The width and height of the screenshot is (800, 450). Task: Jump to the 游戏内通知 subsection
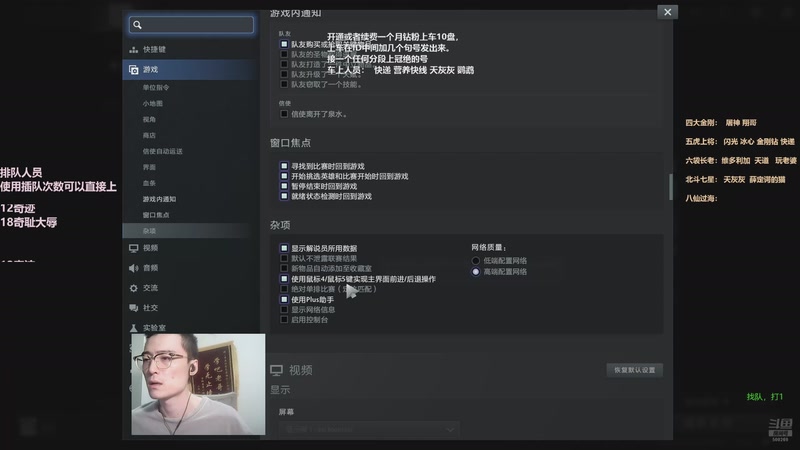pos(159,199)
